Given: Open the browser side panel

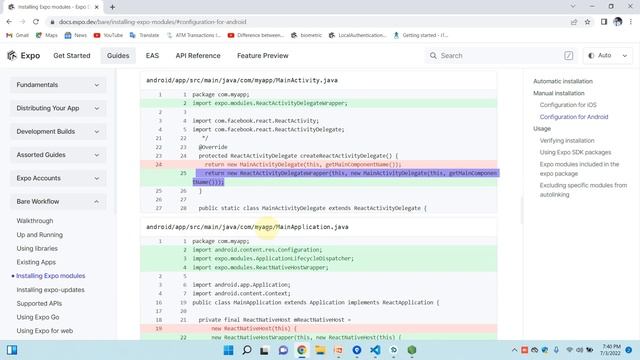Looking at the screenshot, I should pyautogui.click(x=604, y=22).
